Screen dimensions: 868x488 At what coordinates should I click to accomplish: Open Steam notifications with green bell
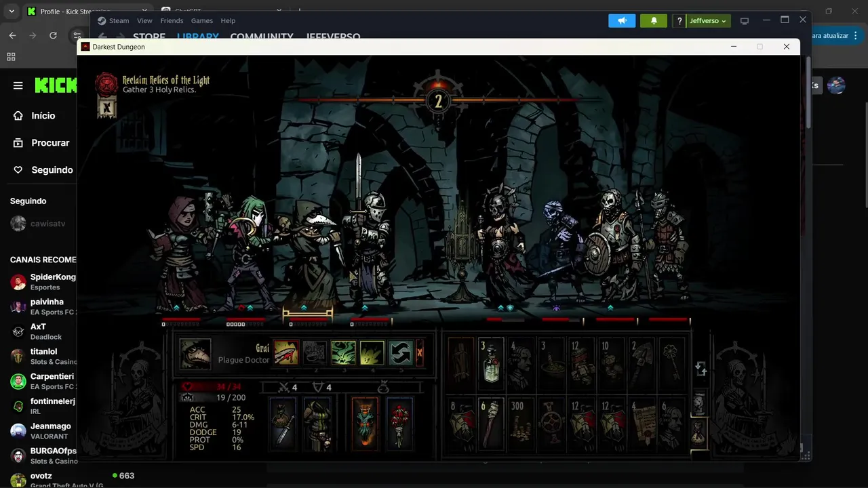(654, 21)
